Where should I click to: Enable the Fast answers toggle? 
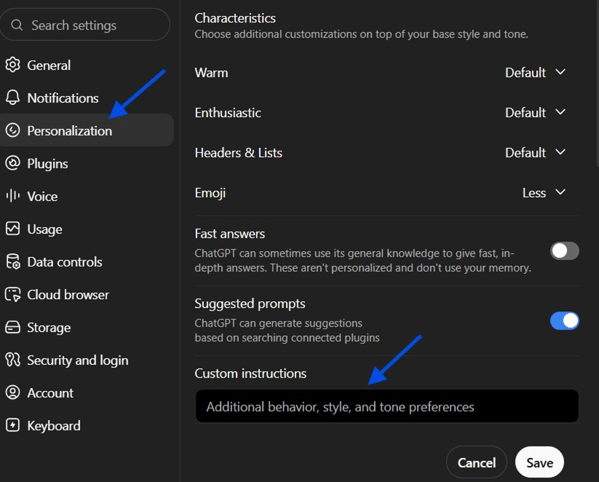coord(565,251)
